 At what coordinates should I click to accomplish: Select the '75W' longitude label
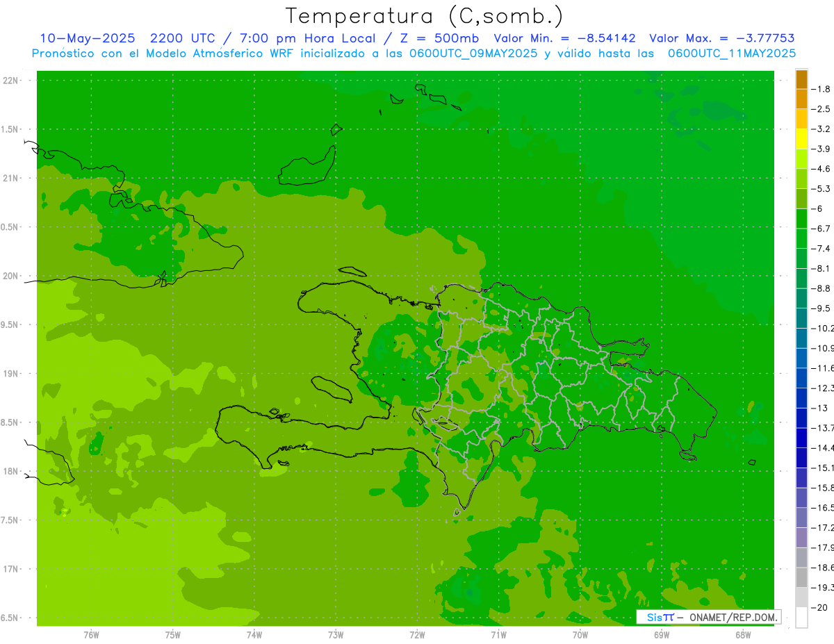pos(173,635)
